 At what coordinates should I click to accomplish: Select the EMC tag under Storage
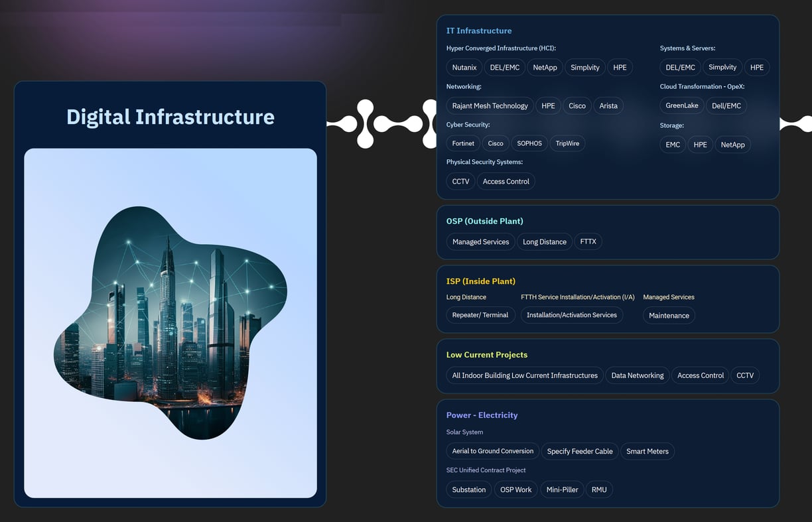click(x=673, y=145)
